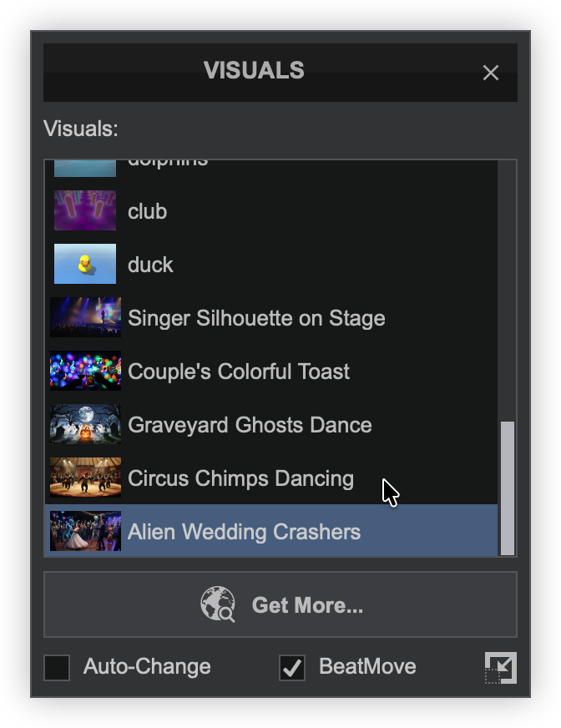Click the visuals list scrollbar thumb
Screen dimensions: 561x728
coord(508,488)
